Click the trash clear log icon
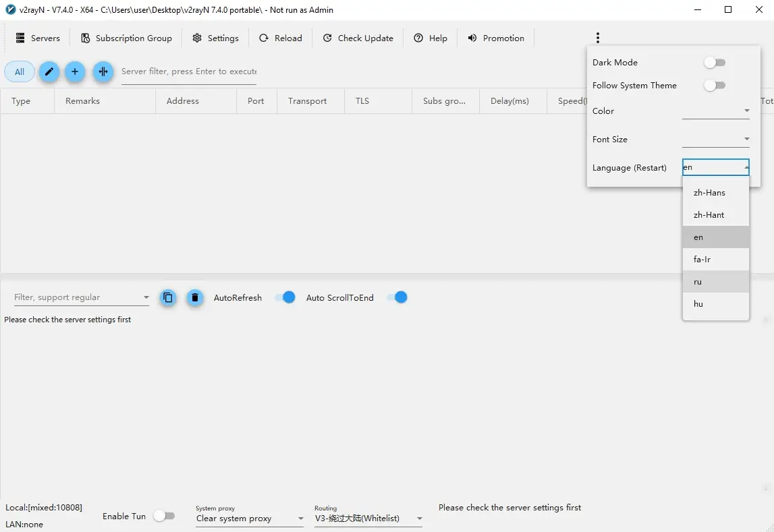774x532 pixels. 195,297
